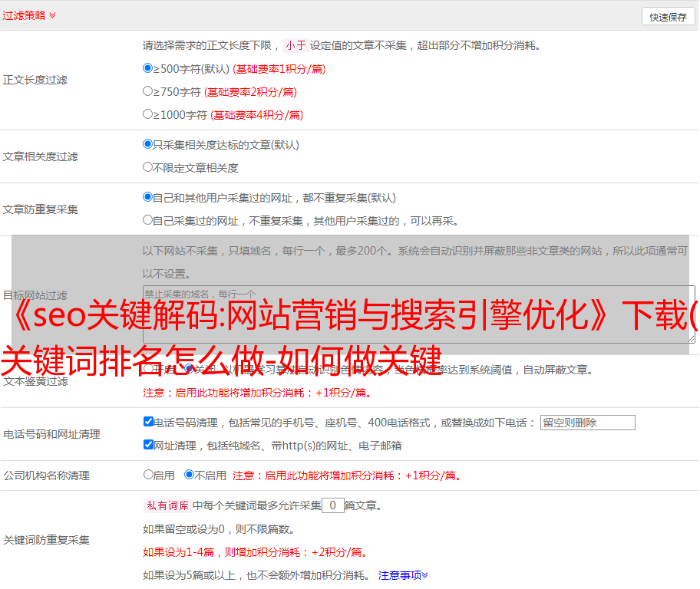Image resolution: width=700 pixels, height=589 pixels.
Task: Toggle the 电话号码清理 checkbox
Action: [x=148, y=422]
